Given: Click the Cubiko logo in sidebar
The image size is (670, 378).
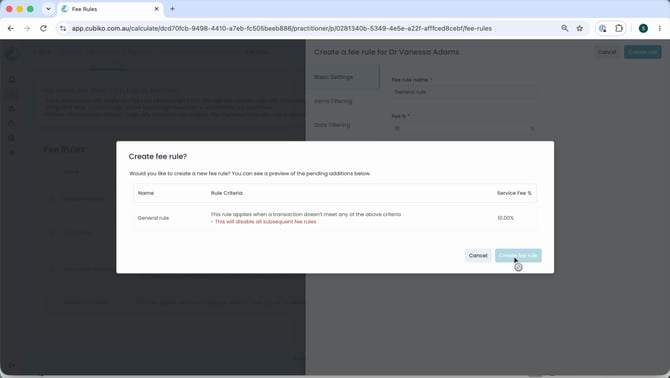Looking at the screenshot, I should (x=12, y=53).
